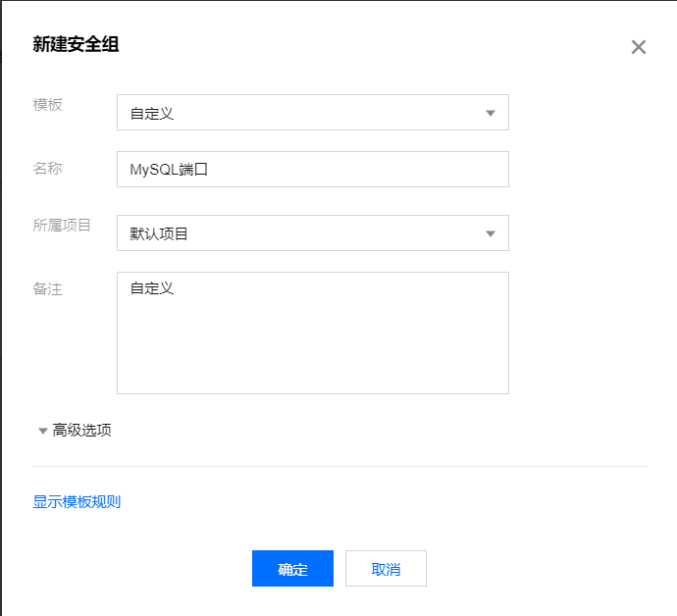Click the triangle icon beside 高级选项
Viewport: 677px width, 616px height.
coord(43,431)
